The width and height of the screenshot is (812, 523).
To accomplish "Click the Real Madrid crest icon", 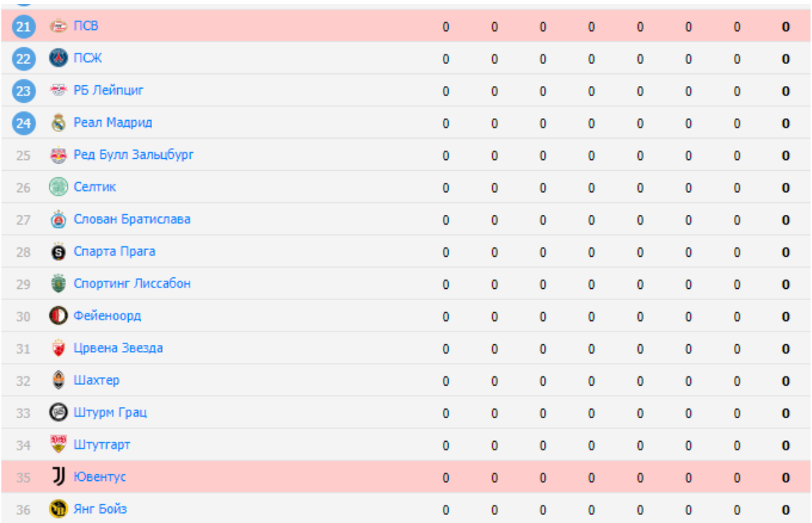I will point(59,123).
